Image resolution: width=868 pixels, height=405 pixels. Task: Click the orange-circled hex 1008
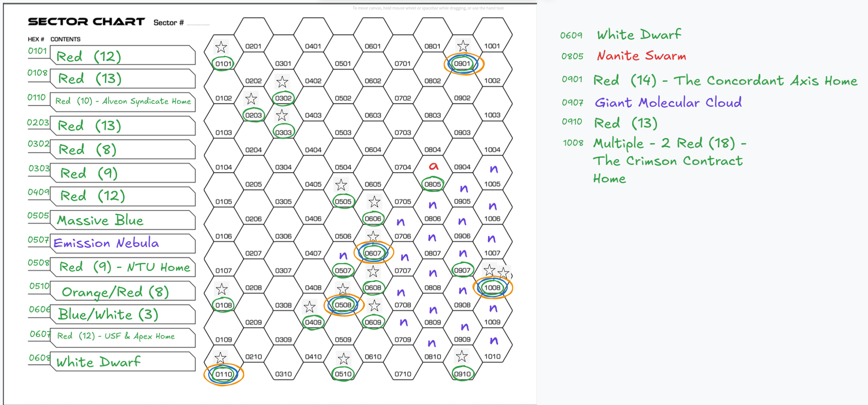(492, 288)
